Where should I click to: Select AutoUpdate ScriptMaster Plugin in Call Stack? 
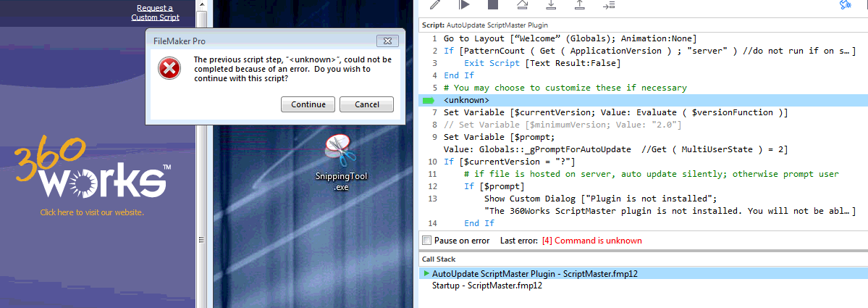[642, 273]
